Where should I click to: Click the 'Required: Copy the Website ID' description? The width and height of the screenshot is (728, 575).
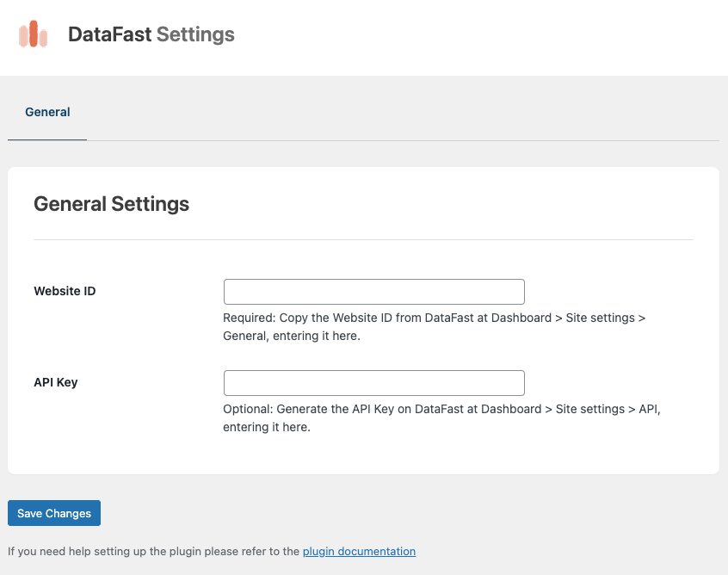click(x=434, y=326)
